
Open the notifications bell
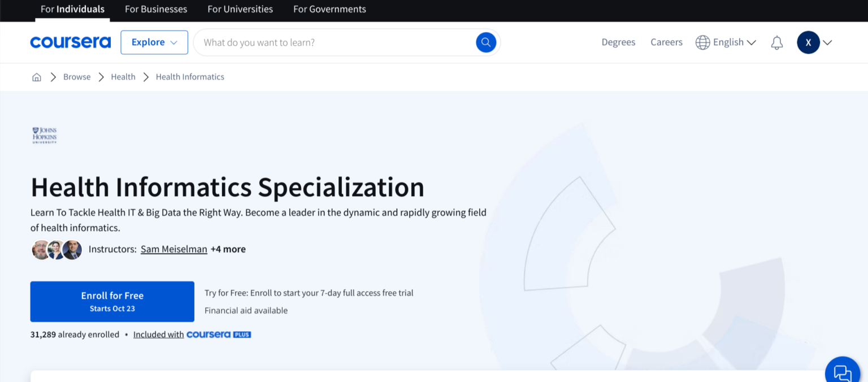(x=777, y=42)
